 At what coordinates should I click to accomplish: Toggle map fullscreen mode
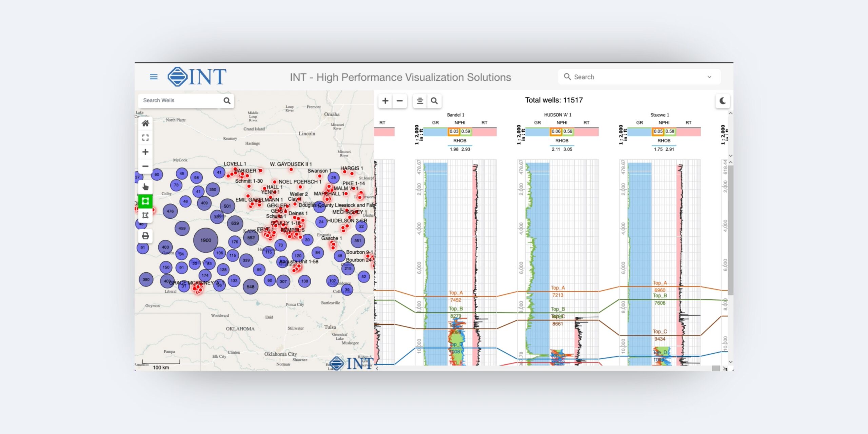(x=145, y=138)
